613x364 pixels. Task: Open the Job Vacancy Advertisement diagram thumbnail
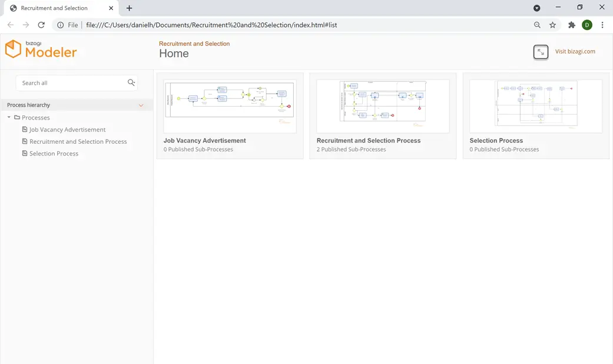pyautogui.click(x=230, y=105)
